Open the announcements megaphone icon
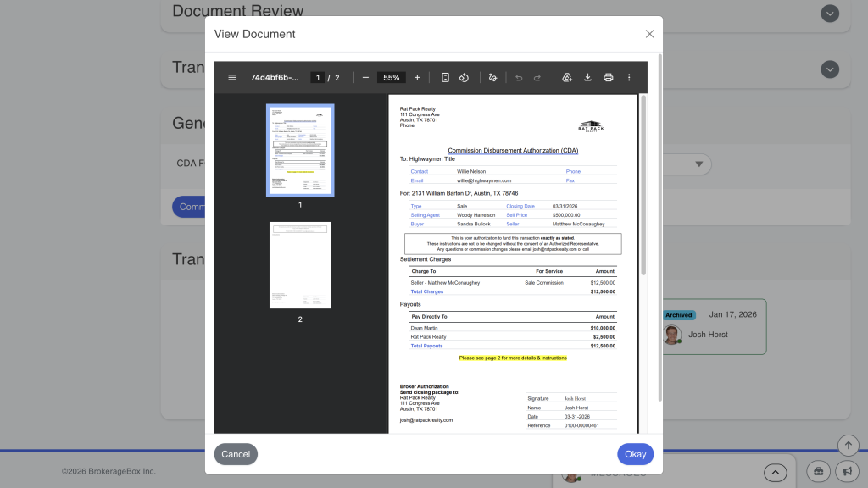Image resolution: width=868 pixels, height=488 pixels. (847, 472)
